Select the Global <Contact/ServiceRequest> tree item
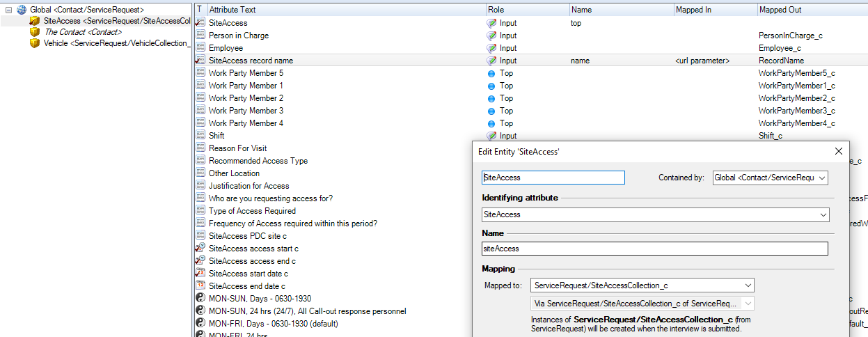 [x=86, y=10]
